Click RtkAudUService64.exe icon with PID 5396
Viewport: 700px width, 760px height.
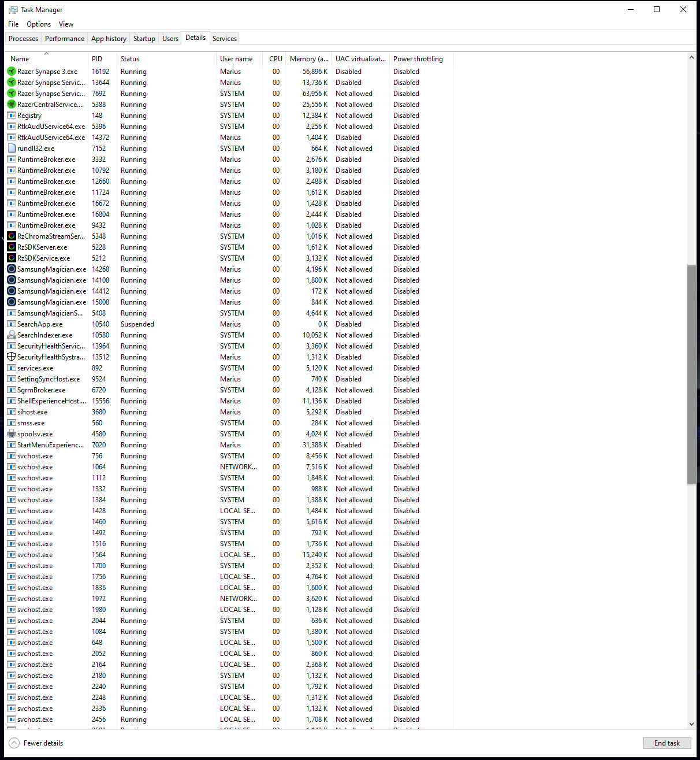[x=12, y=127]
